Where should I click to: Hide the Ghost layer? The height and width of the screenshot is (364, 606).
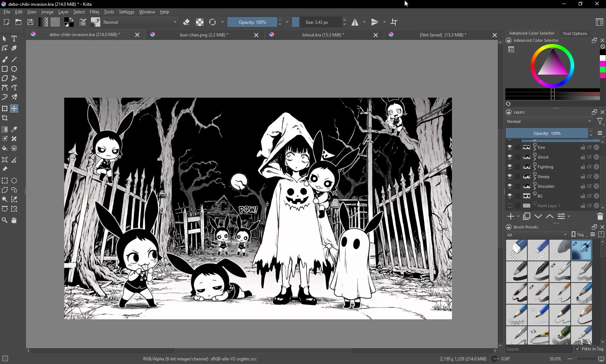509,157
